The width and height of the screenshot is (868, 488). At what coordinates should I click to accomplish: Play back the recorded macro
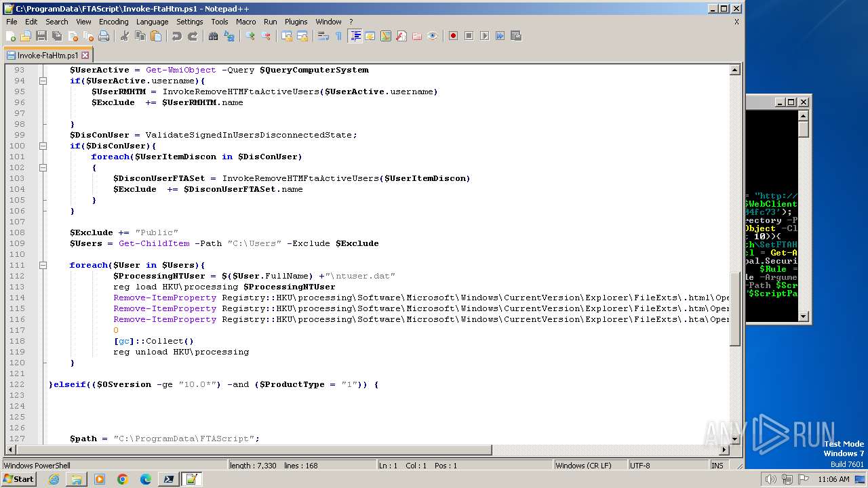pos(484,36)
